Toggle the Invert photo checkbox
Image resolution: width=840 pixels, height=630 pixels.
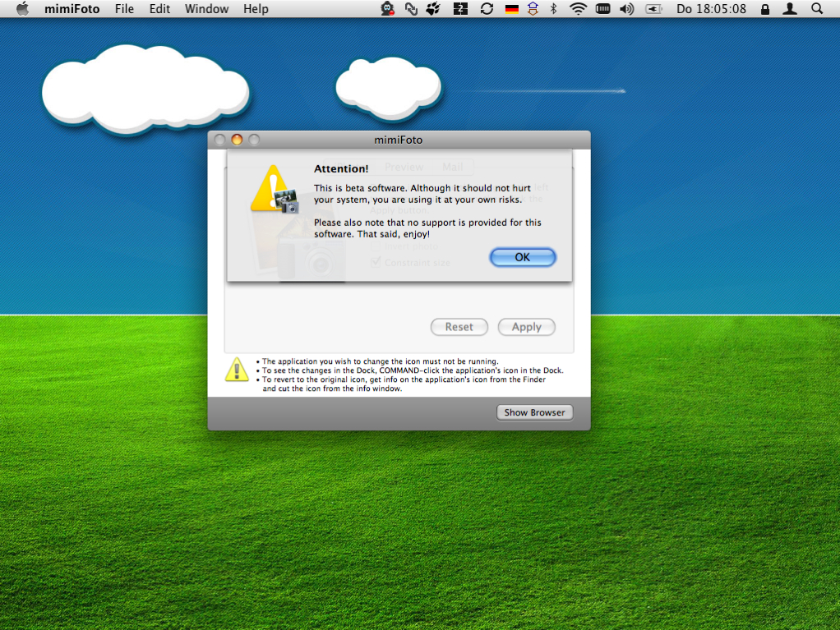point(376,246)
